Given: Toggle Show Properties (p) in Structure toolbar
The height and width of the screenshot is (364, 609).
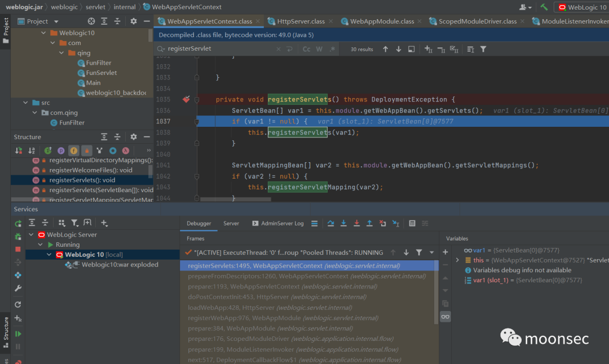Looking at the screenshot, I should coord(61,150).
